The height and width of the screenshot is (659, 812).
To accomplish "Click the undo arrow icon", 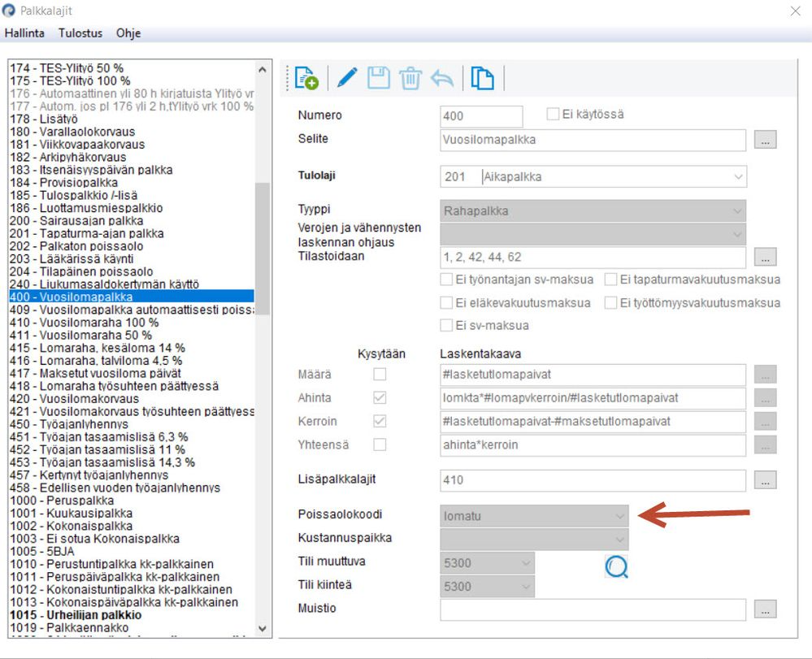I will click(x=441, y=79).
